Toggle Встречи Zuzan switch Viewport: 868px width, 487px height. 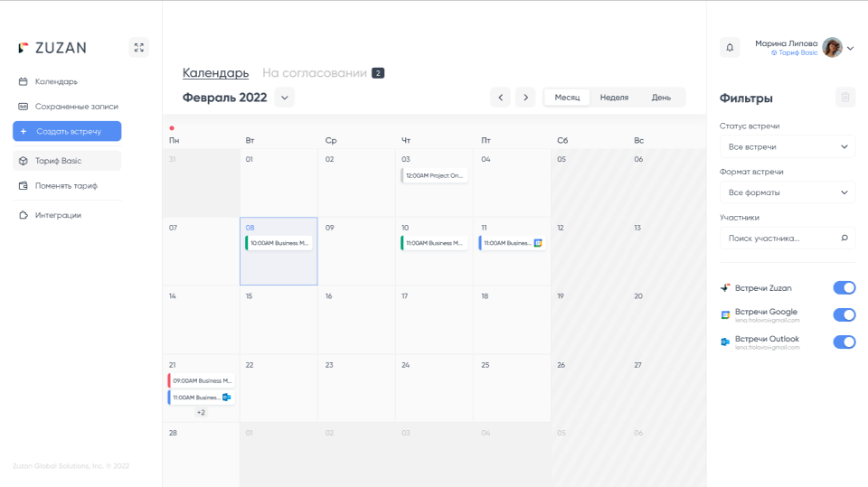point(844,287)
